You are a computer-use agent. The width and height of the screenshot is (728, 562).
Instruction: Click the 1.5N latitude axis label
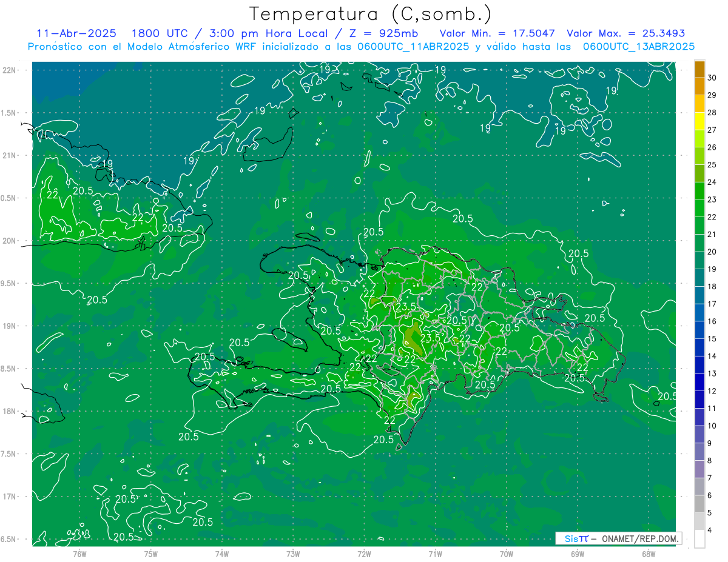tap(9, 113)
